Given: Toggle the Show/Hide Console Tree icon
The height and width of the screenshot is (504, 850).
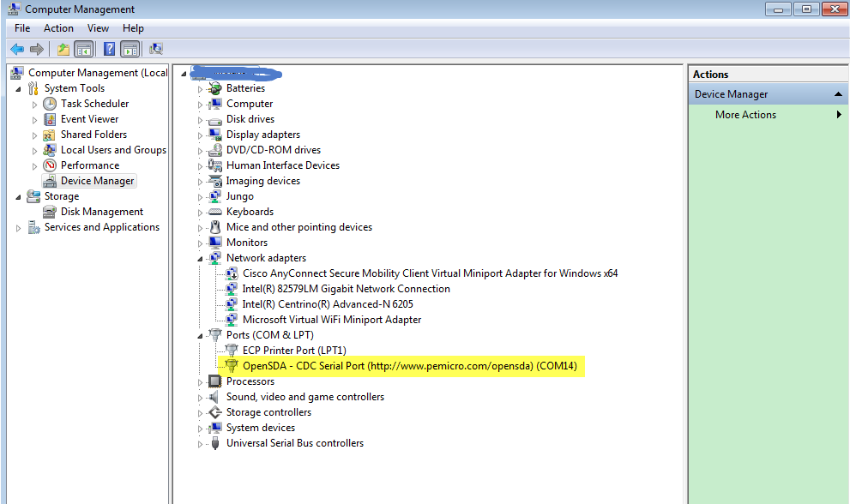Looking at the screenshot, I should point(84,50).
